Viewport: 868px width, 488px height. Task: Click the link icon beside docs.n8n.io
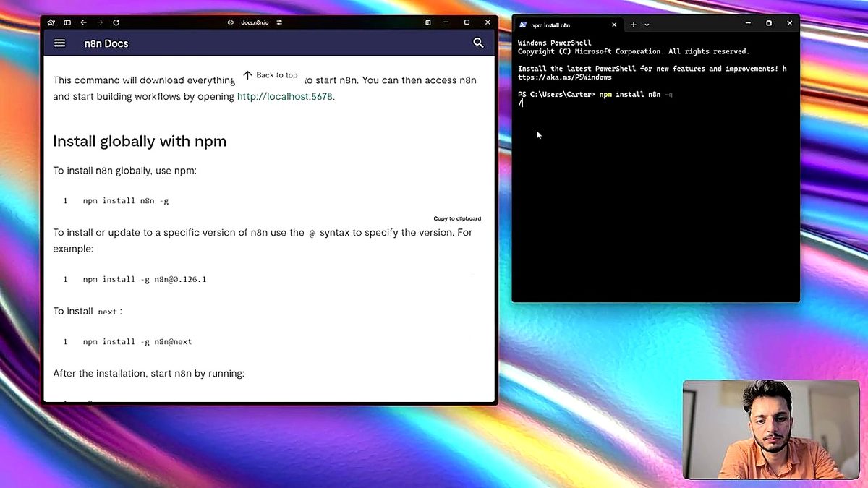pos(231,22)
